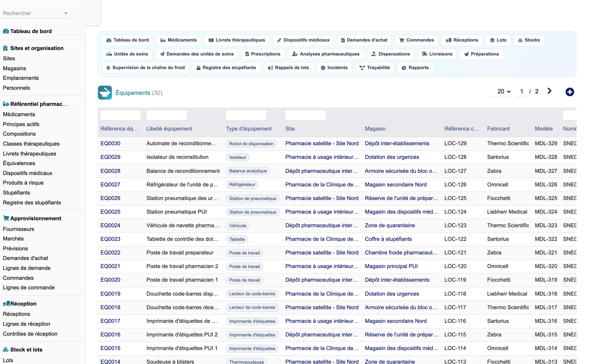Click LOC-126 reference cell

point(455,185)
